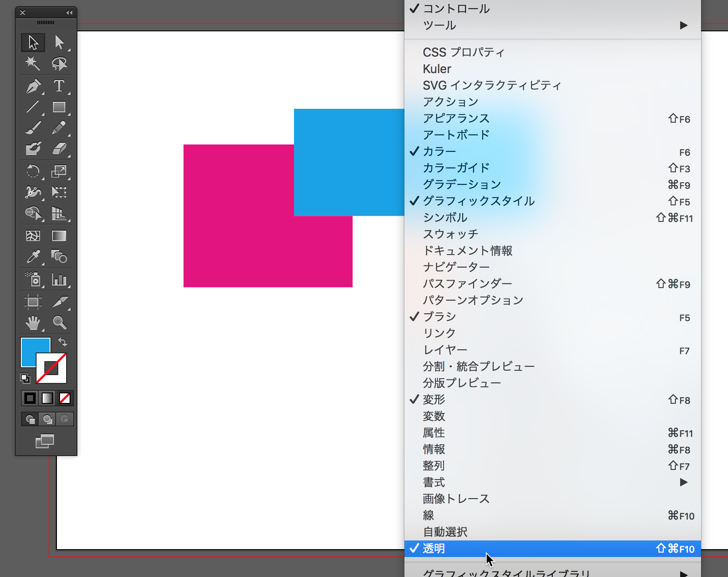Pick the Rectangle tool
This screenshot has height=577, width=728.
click(59, 107)
